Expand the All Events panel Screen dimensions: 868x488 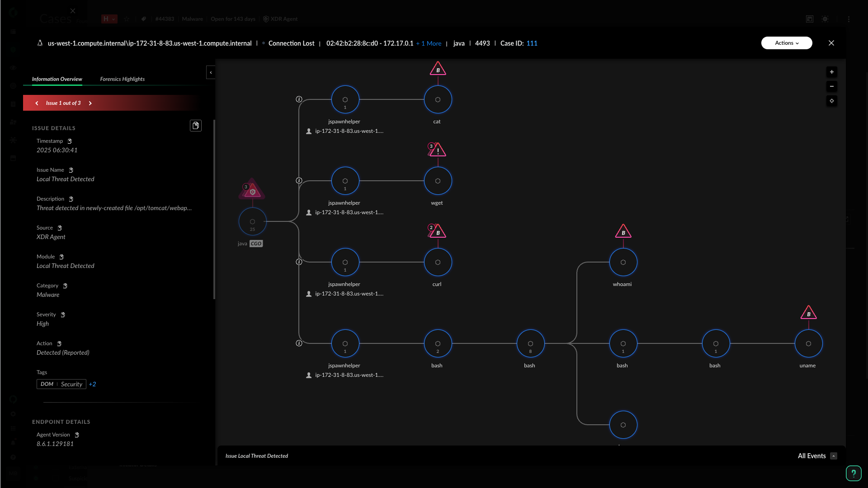[x=834, y=456]
